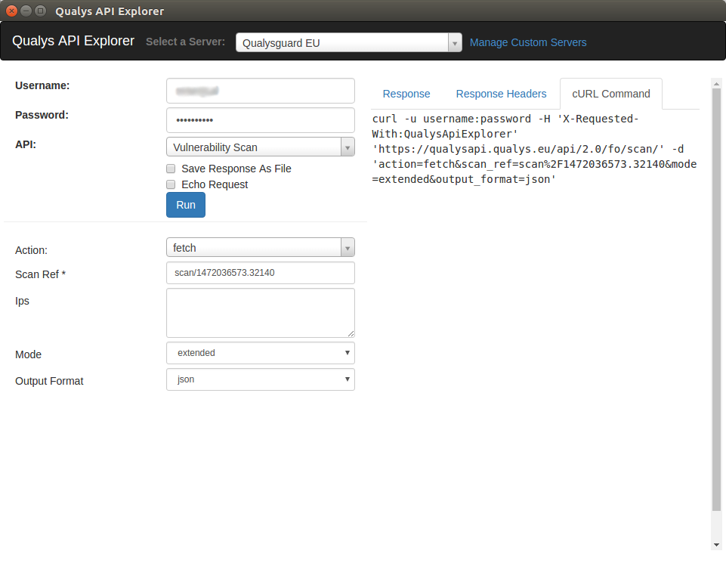The image size is (726, 588).
Task: Click the Ips text area resize grip
Action: coord(351,333)
